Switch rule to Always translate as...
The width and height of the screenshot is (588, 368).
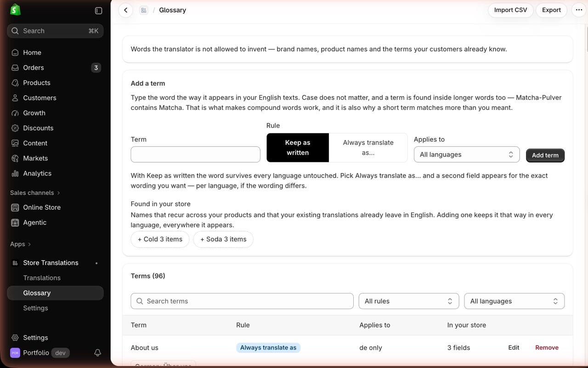pos(368,148)
